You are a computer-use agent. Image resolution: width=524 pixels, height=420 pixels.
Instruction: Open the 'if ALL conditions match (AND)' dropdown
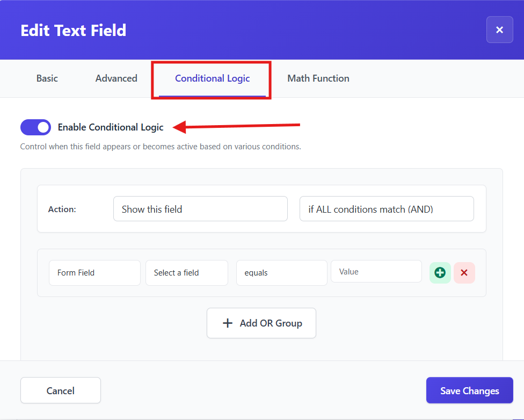tap(386, 209)
